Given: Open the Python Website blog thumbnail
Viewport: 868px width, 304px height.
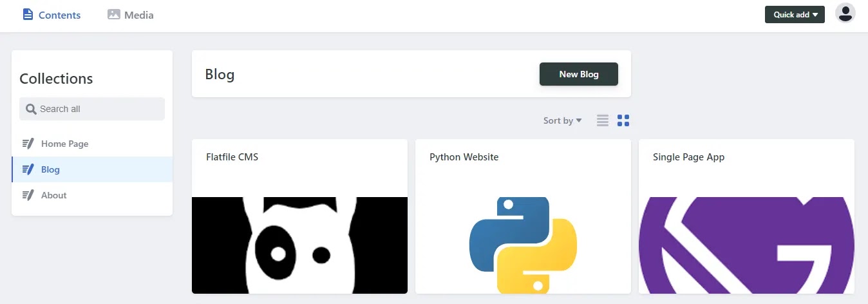Looking at the screenshot, I should tap(523, 245).
